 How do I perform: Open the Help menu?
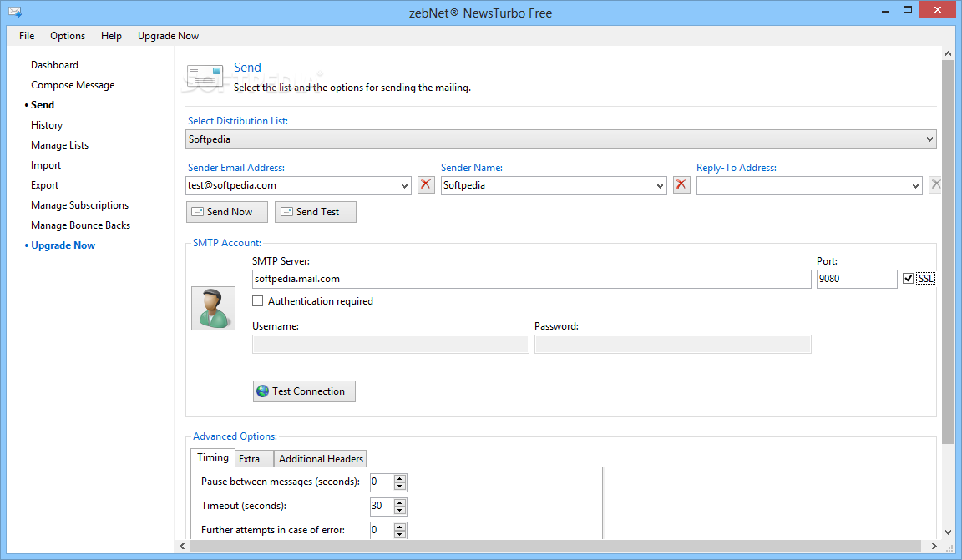[x=111, y=36]
